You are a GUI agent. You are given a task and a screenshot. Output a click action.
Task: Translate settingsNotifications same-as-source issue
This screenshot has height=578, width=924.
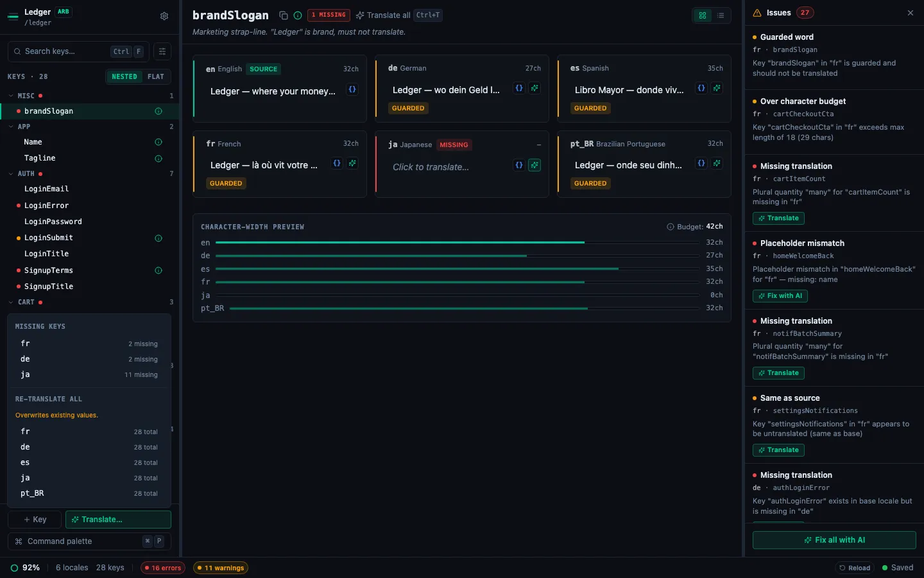778,450
